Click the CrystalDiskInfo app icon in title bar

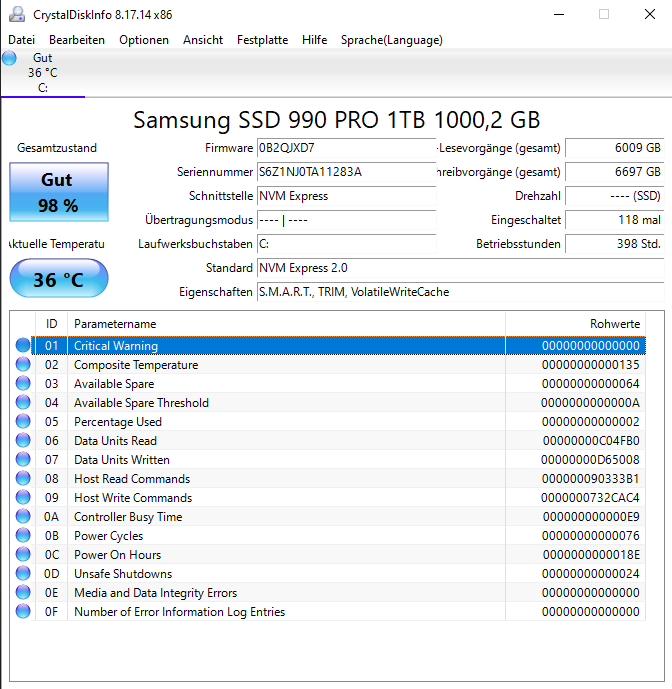(x=17, y=15)
